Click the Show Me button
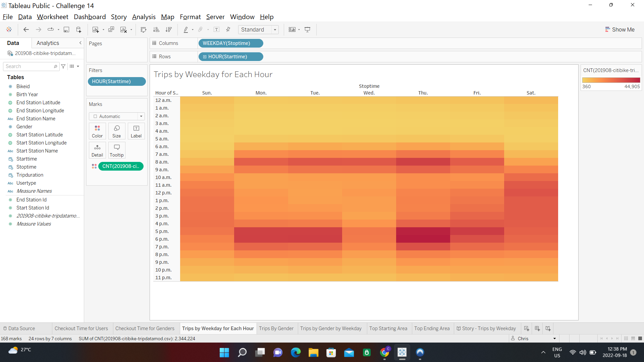This screenshot has width=644, height=362. (620, 29)
